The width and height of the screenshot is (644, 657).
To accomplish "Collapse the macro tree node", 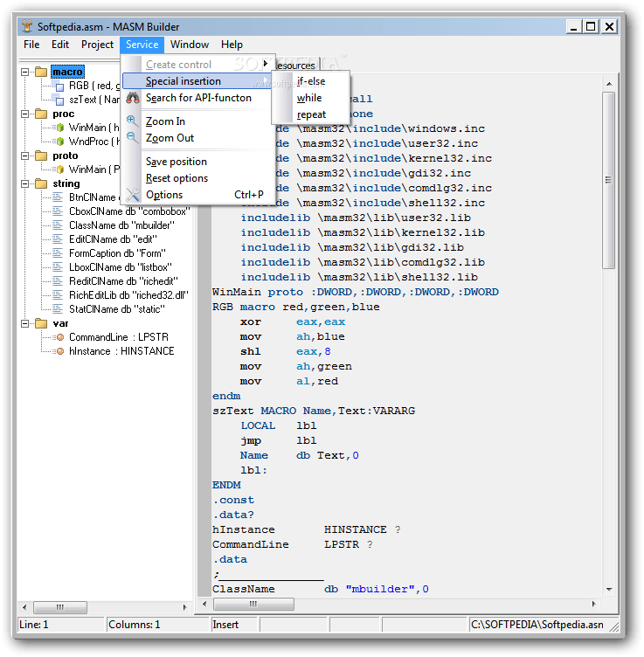I will point(25,72).
